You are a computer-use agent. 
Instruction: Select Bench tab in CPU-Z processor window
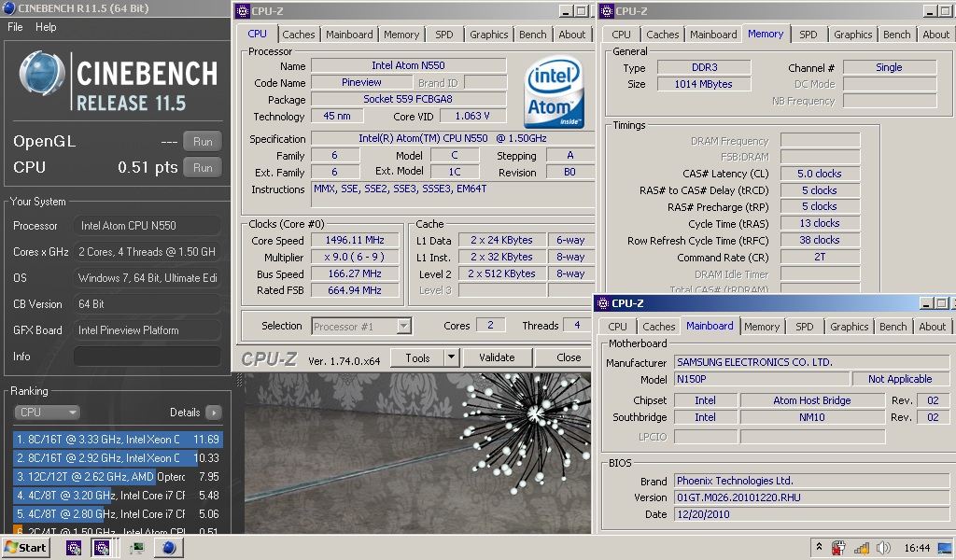(x=532, y=35)
